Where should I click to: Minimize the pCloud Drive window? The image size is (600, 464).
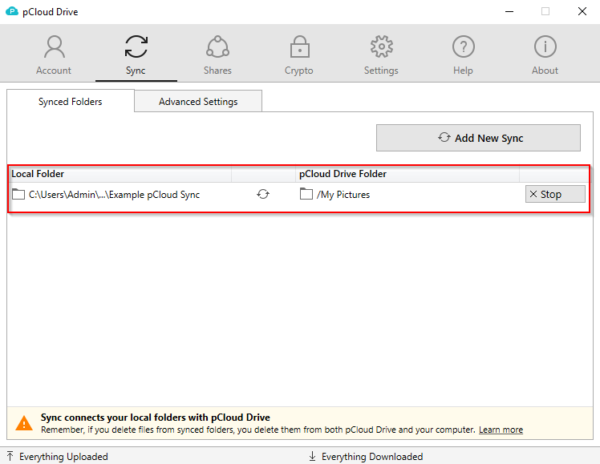click(509, 11)
